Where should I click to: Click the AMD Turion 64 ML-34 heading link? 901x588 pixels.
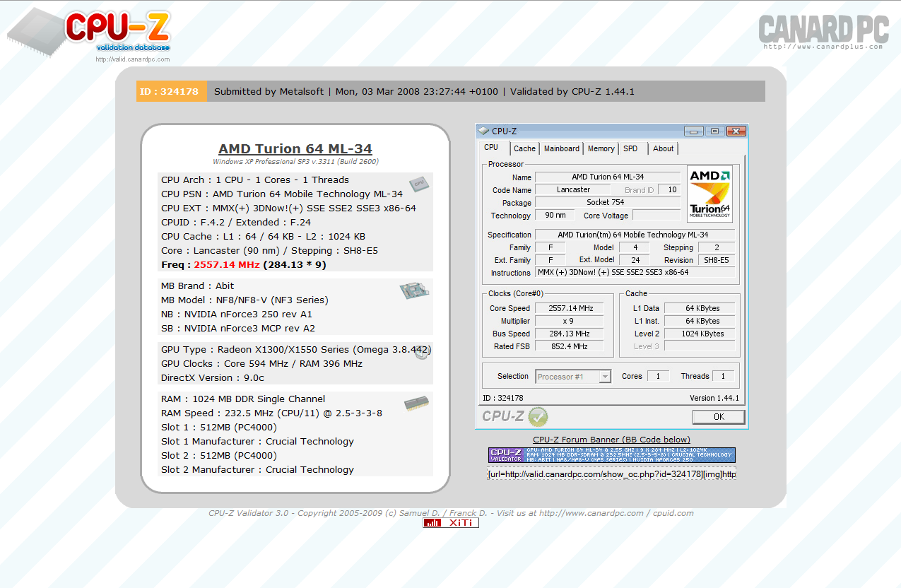[x=295, y=148]
